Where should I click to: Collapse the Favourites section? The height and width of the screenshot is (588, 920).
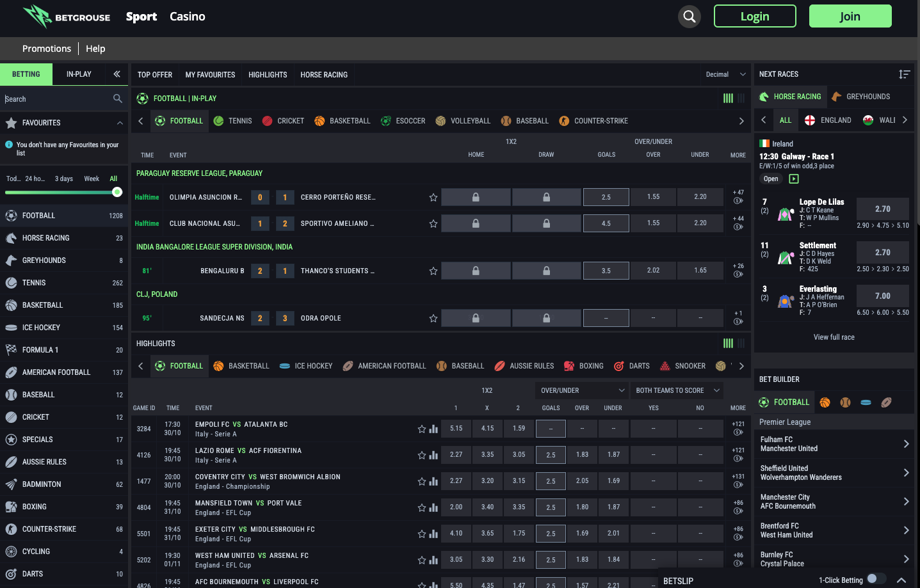pos(120,123)
